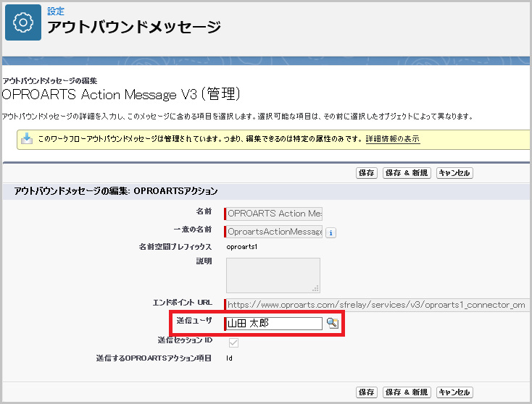Click the download icon in the yellow banner
Screen dimensions: 532x404
[27, 139]
